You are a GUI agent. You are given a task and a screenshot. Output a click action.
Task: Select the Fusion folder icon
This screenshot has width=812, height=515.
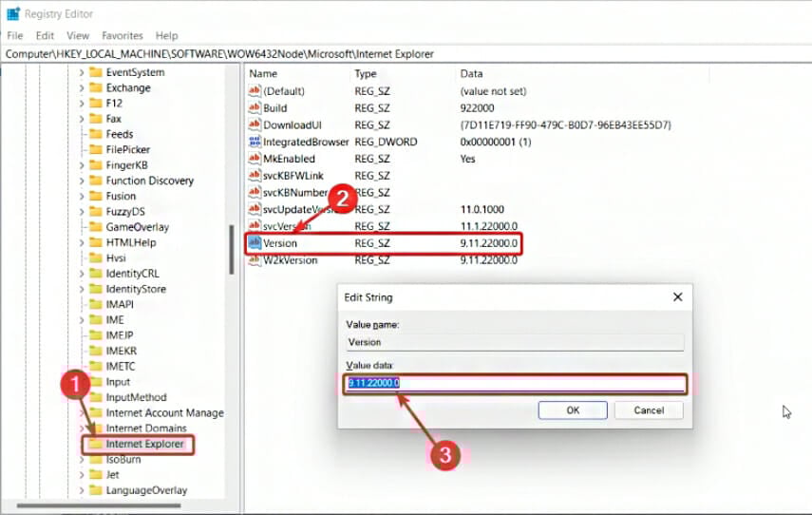click(96, 196)
